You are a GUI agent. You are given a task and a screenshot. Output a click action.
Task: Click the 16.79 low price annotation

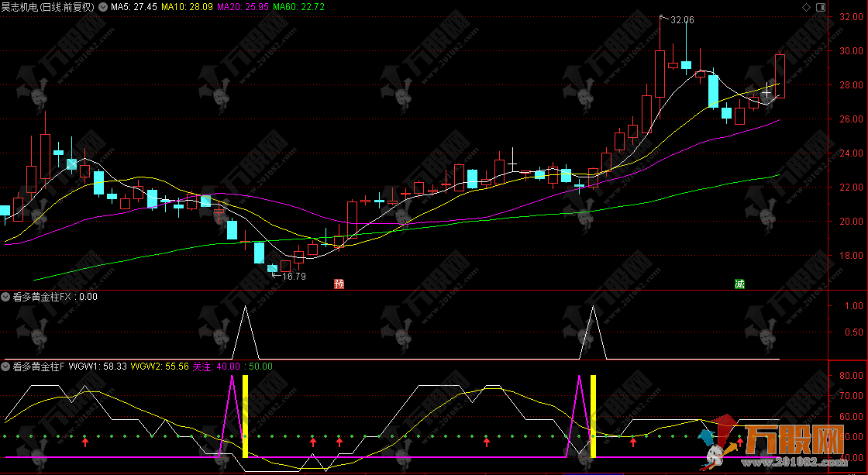(x=293, y=276)
